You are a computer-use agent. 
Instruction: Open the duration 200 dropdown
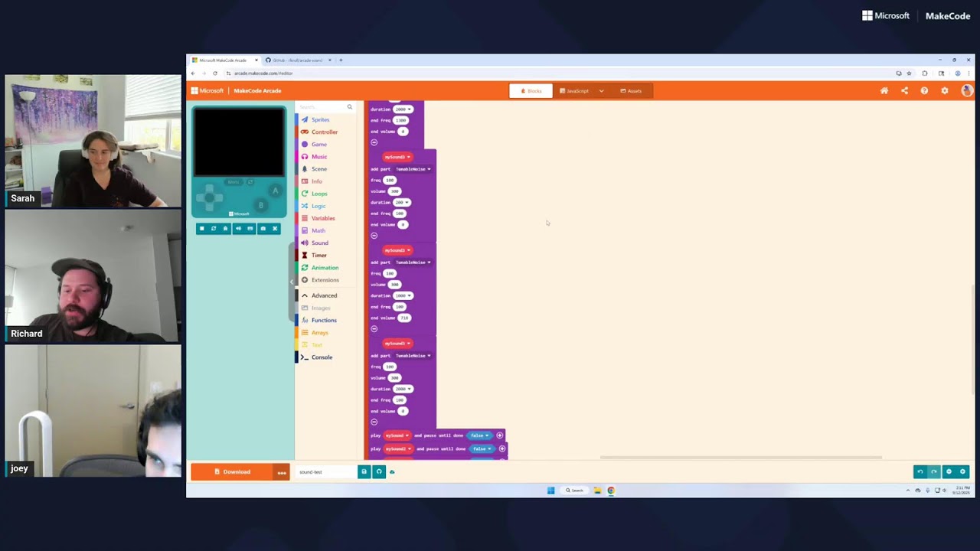coord(402,202)
